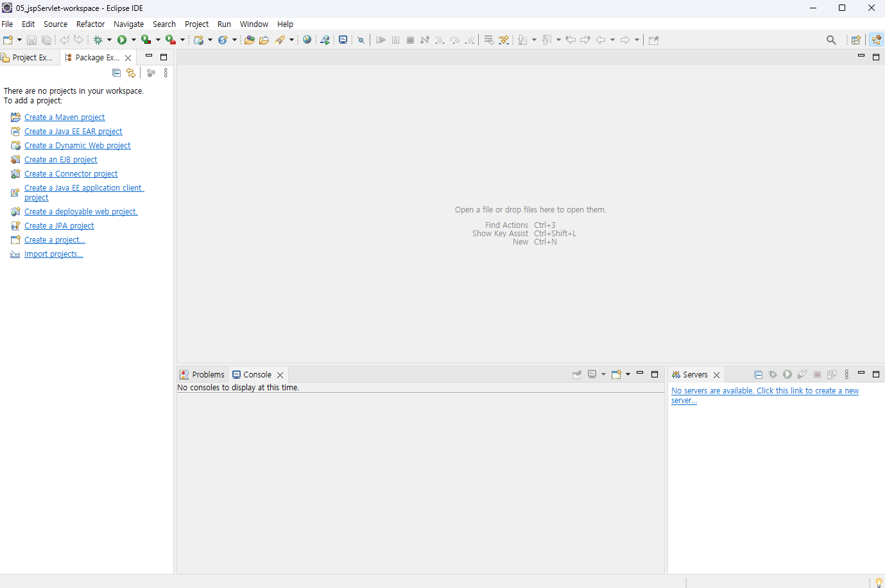Open the Refactor menu
The image size is (885, 588).
point(90,24)
